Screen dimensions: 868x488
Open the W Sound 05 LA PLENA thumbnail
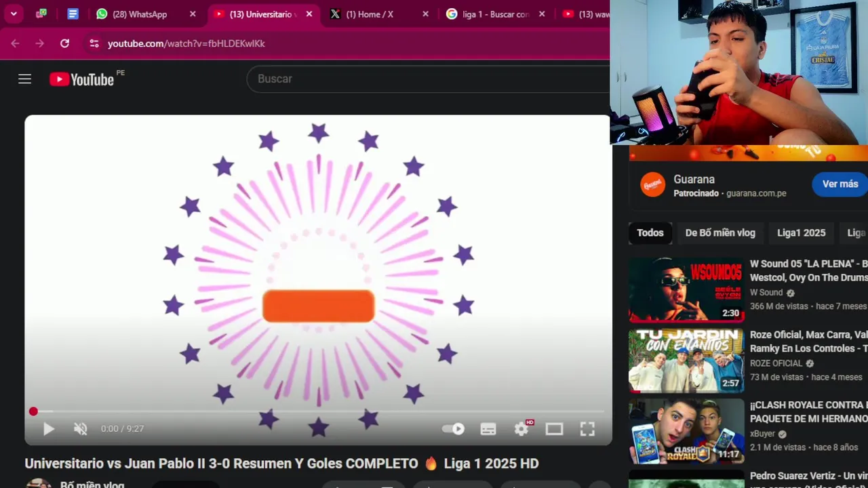click(686, 290)
